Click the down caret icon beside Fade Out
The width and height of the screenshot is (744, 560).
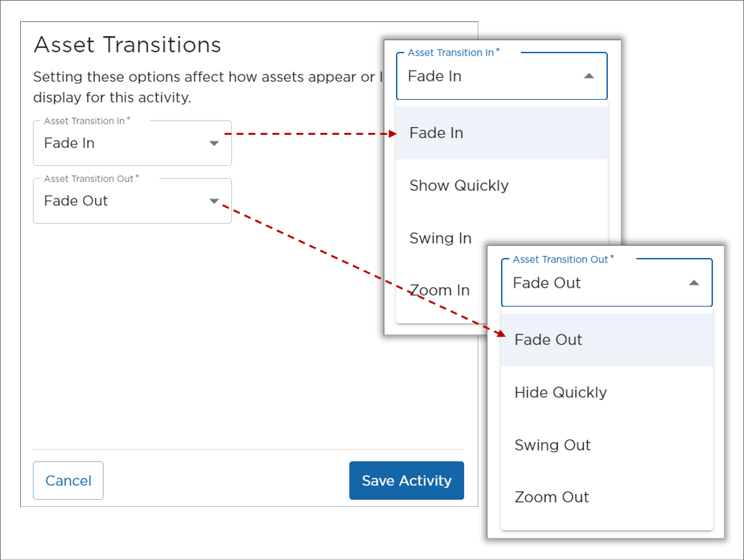pyautogui.click(x=214, y=201)
